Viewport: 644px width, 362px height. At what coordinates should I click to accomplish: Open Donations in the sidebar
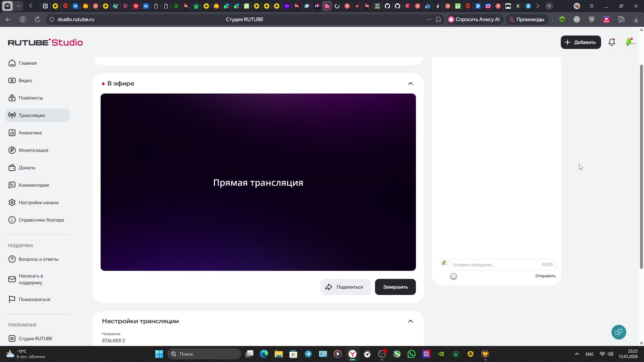pyautogui.click(x=27, y=168)
